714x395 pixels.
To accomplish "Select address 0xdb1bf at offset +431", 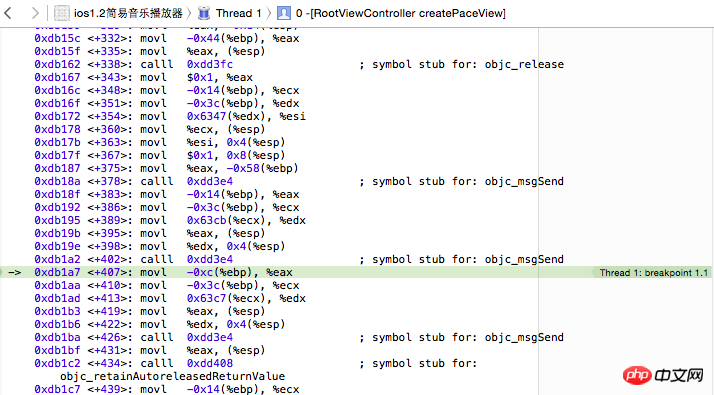I will pos(57,350).
